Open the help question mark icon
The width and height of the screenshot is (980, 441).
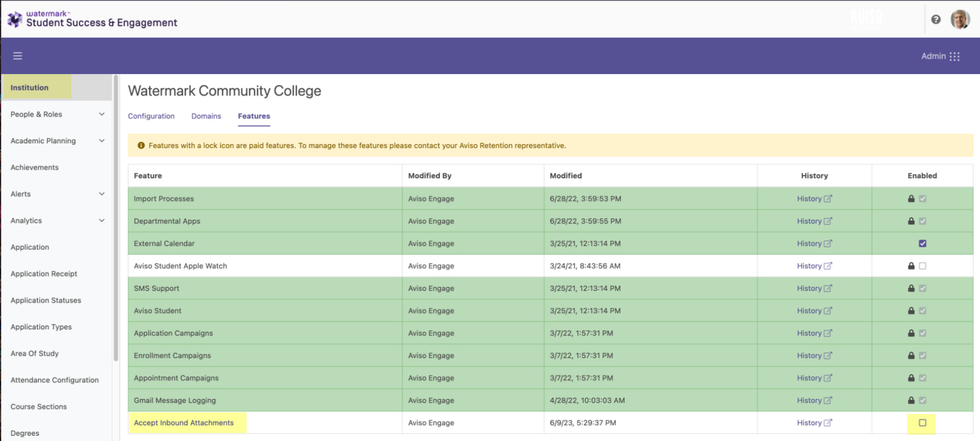[x=936, y=20]
